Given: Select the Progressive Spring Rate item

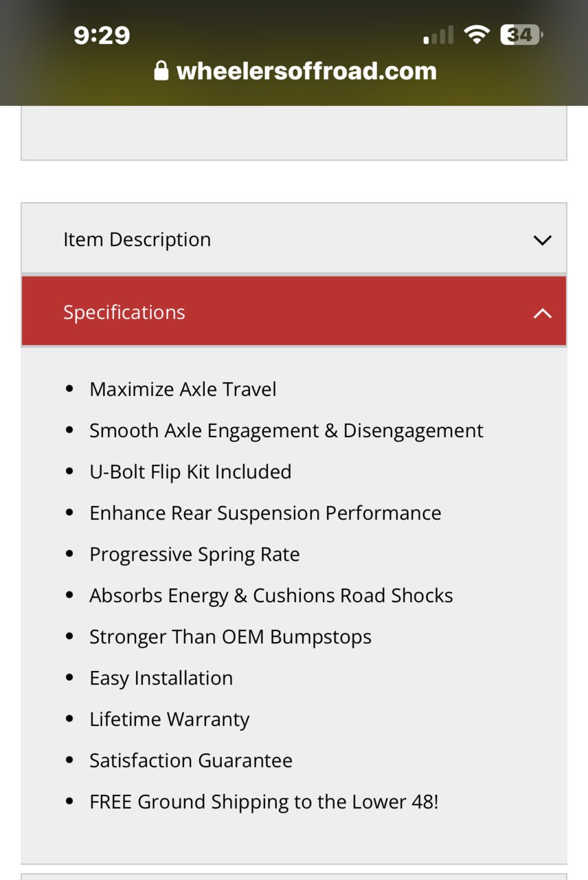Looking at the screenshot, I should point(194,554).
